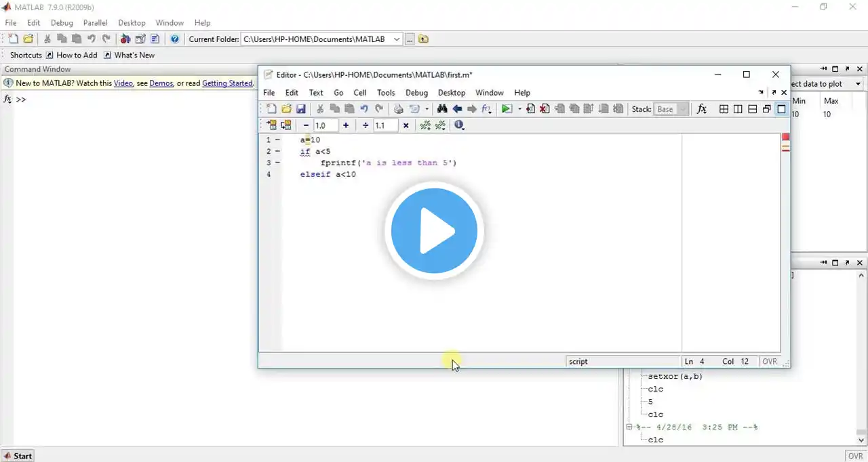
Task: Split the Editor left/right with the layout icon
Action: [738, 109]
